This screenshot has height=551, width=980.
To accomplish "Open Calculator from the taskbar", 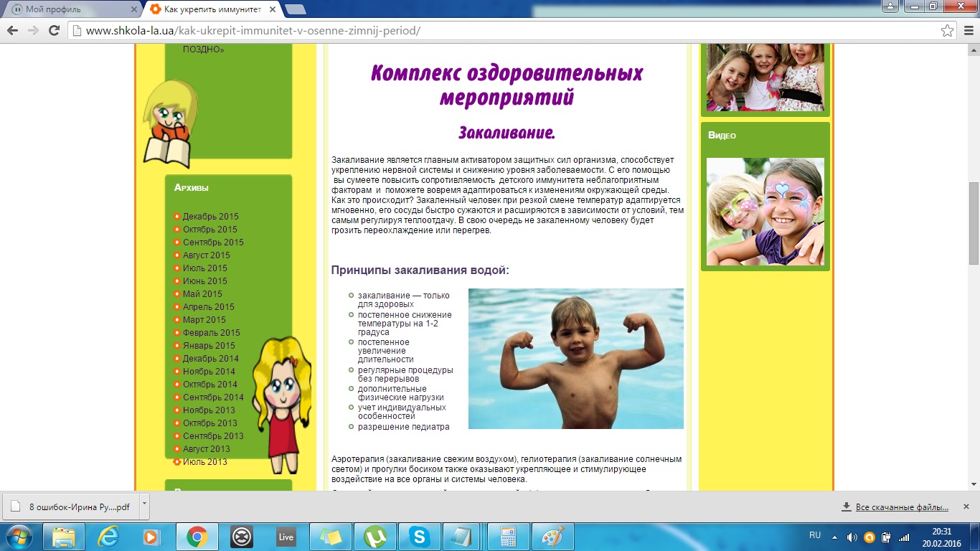I will (x=508, y=537).
